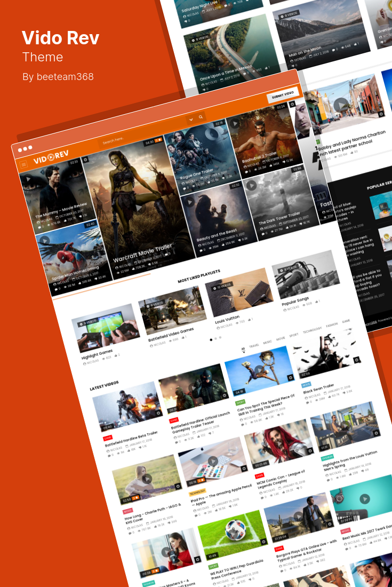Open the Popular Songs playlist title
The height and width of the screenshot is (587, 392).
295,301
